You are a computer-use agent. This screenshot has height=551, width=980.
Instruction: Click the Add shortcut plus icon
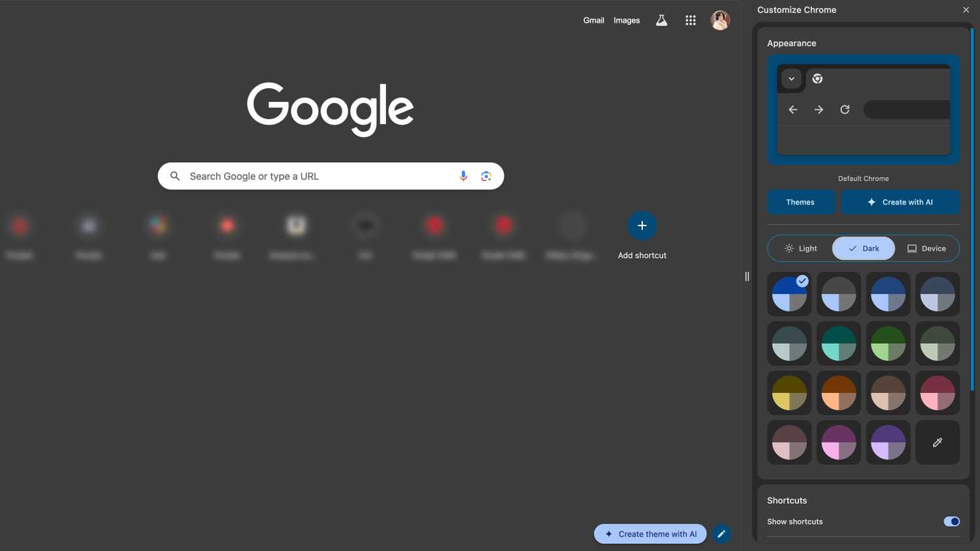coord(642,225)
